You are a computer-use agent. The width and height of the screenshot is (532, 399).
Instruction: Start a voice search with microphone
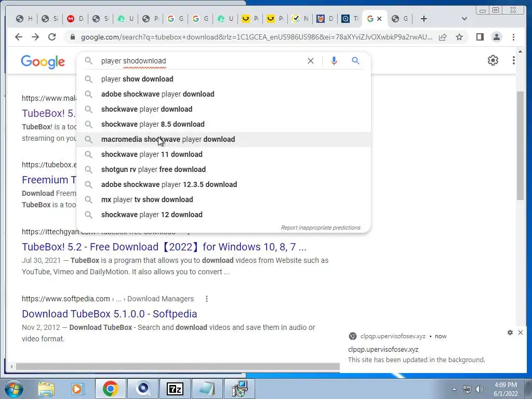pyautogui.click(x=334, y=61)
